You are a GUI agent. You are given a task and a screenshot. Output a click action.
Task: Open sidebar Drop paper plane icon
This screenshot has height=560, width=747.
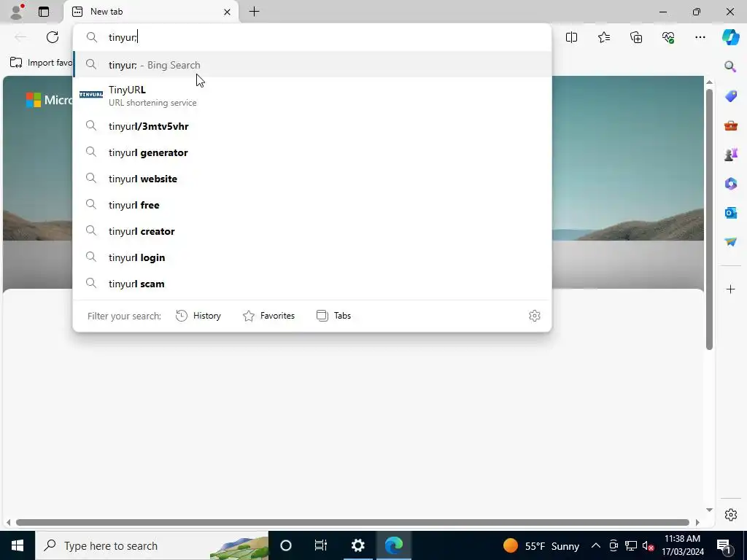tap(730, 242)
